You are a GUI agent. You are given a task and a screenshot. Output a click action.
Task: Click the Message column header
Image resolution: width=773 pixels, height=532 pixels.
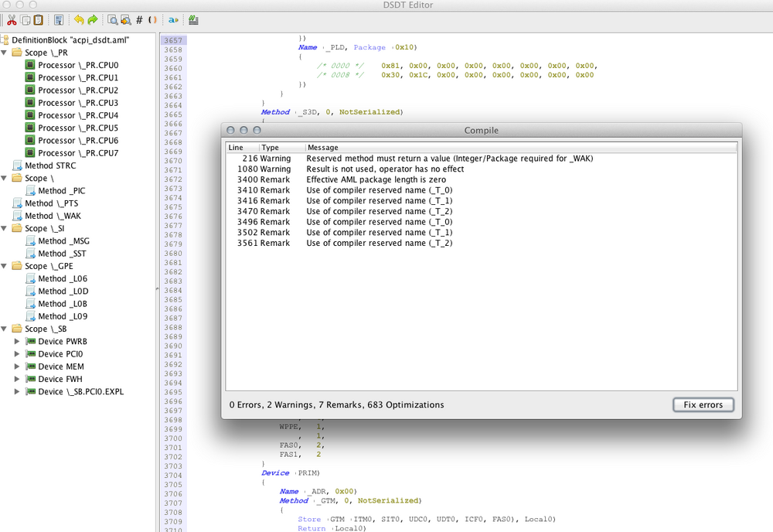tap(323, 148)
